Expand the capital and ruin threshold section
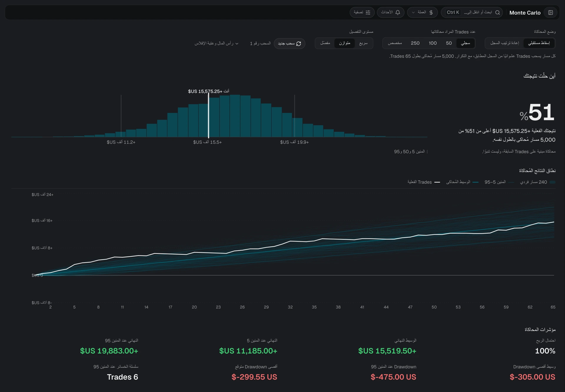The image size is (565, 392). click(216, 44)
